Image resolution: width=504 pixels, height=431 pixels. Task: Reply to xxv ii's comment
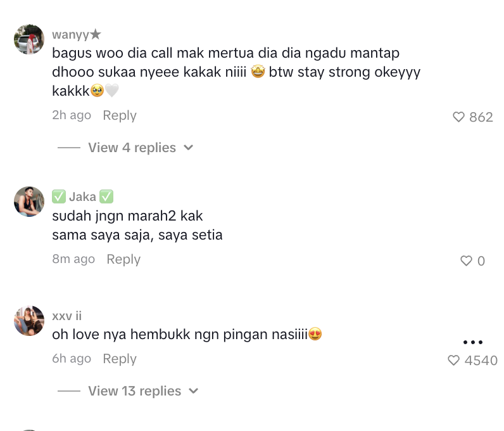[x=120, y=359]
